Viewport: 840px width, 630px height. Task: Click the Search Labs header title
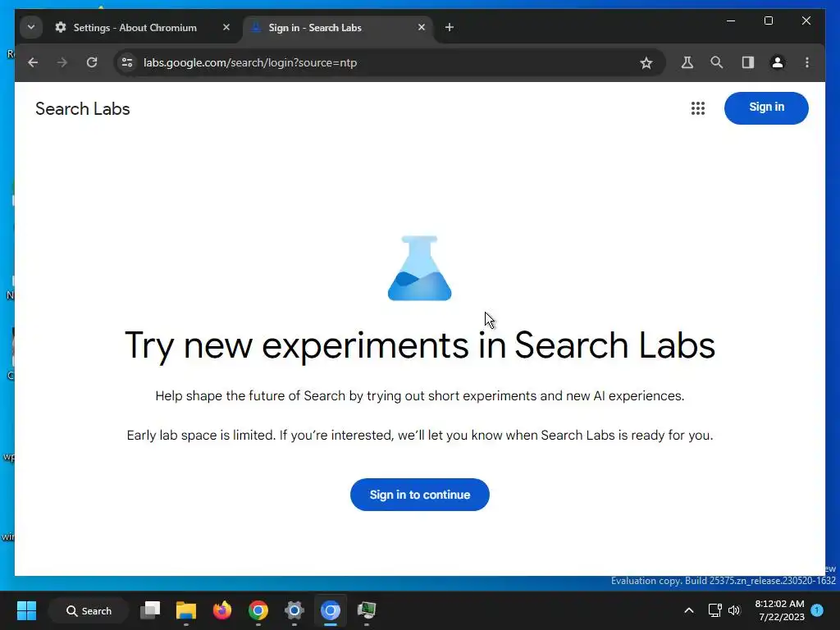83,109
